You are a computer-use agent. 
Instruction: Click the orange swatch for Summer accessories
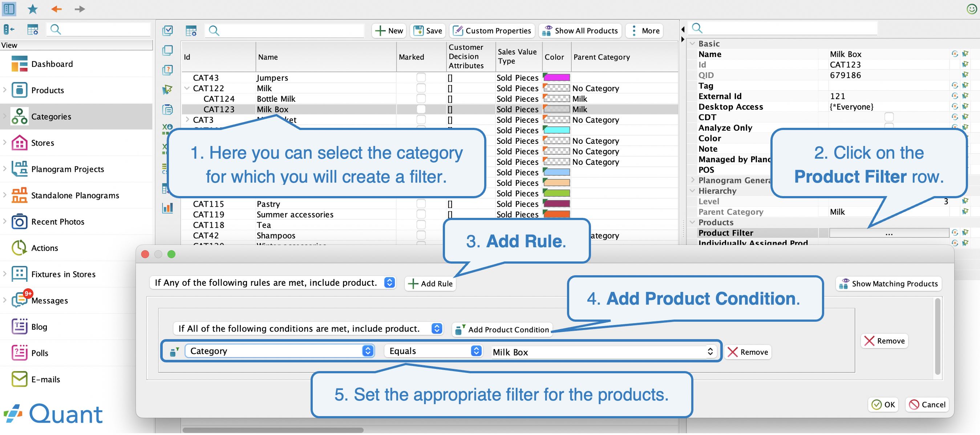tap(556, 215)
